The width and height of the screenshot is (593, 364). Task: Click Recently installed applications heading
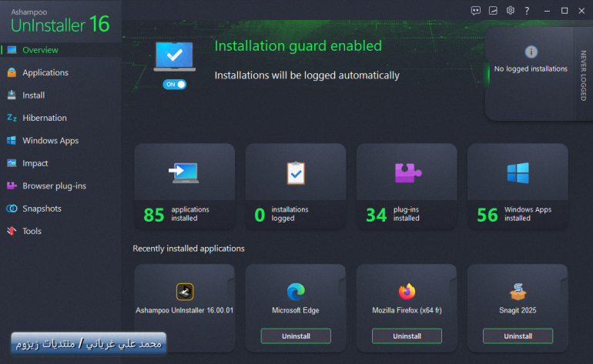[189, 249]
